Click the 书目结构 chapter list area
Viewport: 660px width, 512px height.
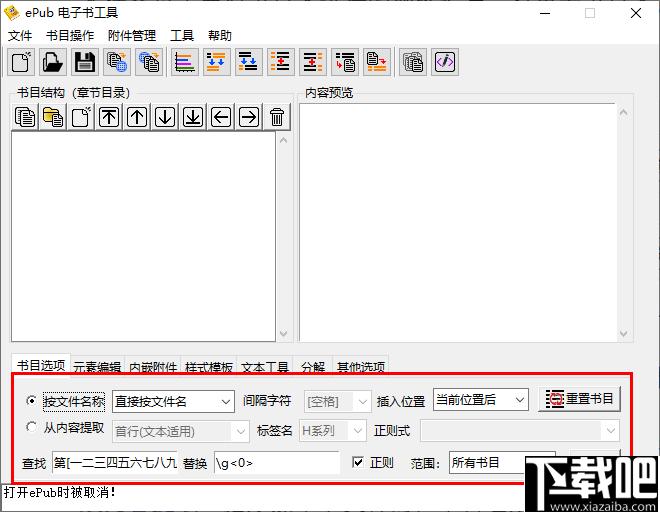[x=143, y=236]
